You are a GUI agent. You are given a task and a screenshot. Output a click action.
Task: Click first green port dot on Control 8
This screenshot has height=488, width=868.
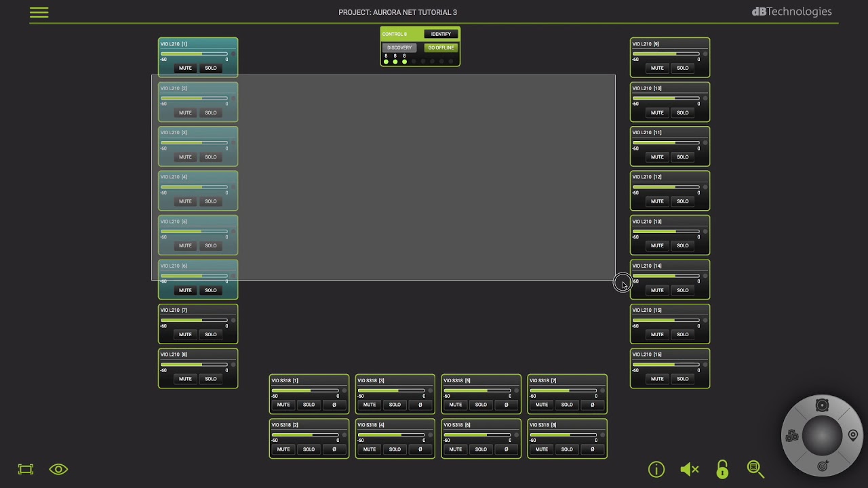[386, 62]
